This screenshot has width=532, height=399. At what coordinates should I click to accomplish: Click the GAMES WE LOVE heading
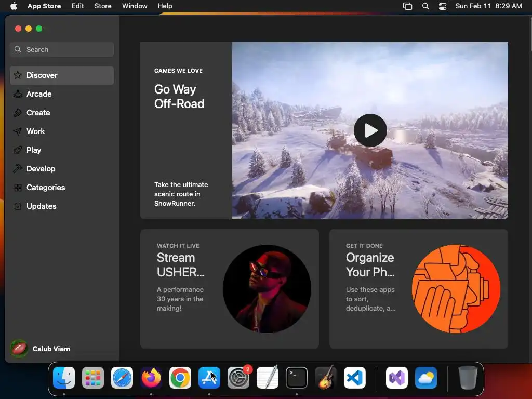click(179, 71)
